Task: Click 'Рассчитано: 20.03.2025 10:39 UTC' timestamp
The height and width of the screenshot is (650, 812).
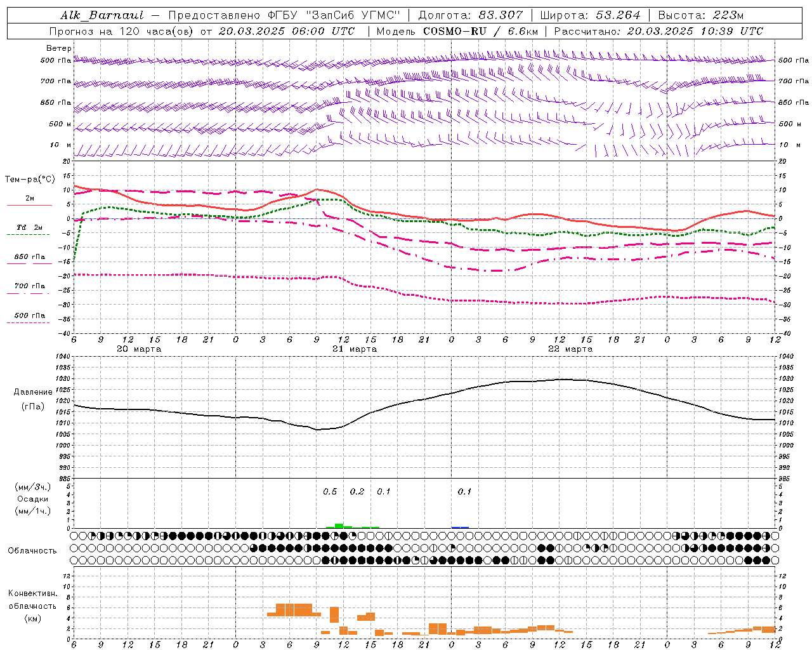Action: pos(658,31)
